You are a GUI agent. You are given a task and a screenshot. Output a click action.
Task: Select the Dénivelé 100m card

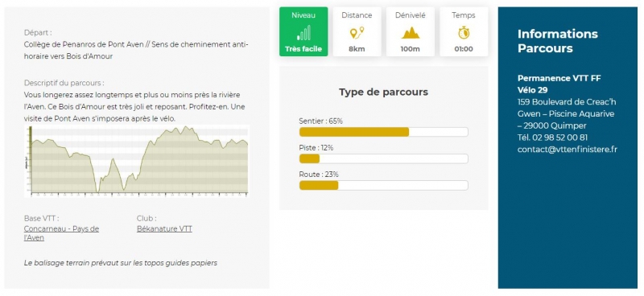411,31
